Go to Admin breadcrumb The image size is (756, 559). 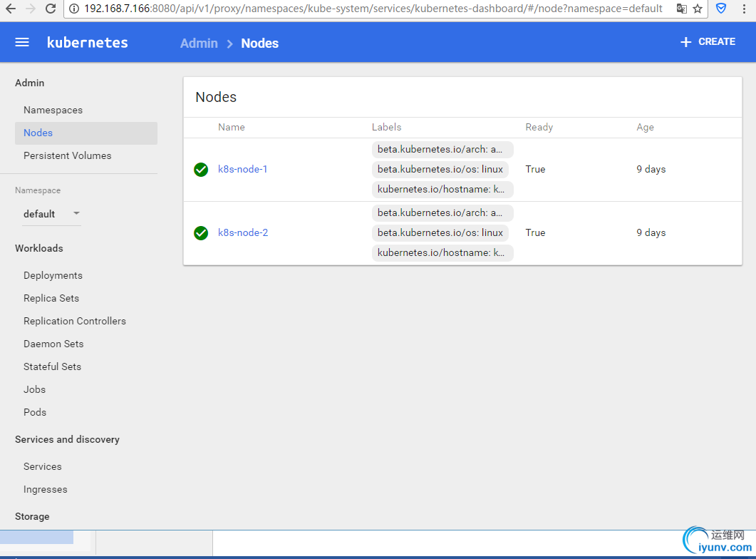[x=199, y=43]
